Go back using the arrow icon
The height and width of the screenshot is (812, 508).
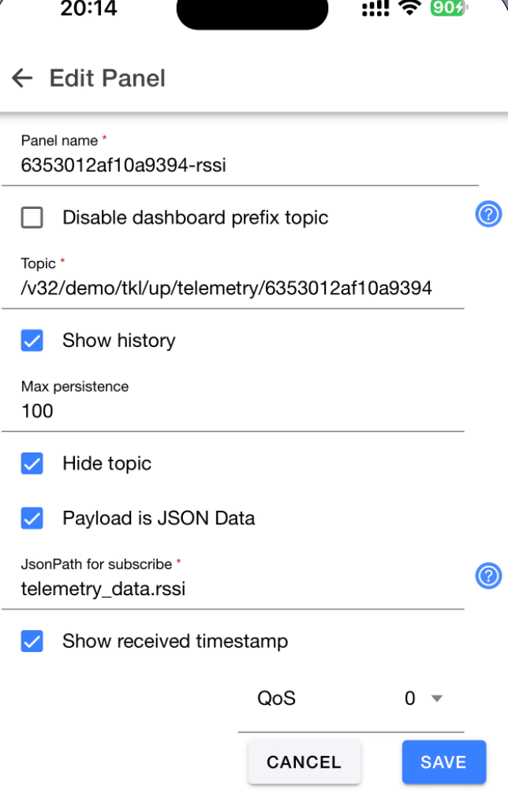[x=22, y=78]
